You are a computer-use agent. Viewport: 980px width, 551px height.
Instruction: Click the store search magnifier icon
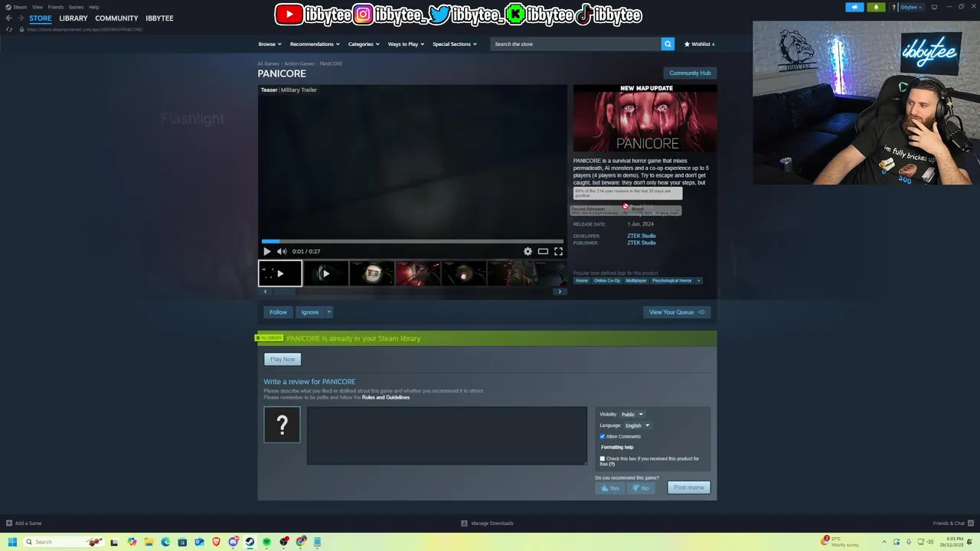[x=668, y=44]
